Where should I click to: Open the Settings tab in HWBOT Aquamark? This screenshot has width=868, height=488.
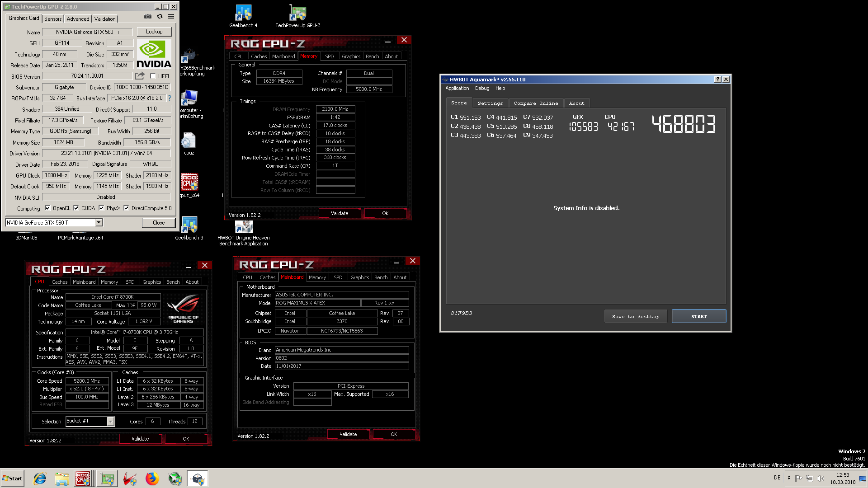point(490,103)
